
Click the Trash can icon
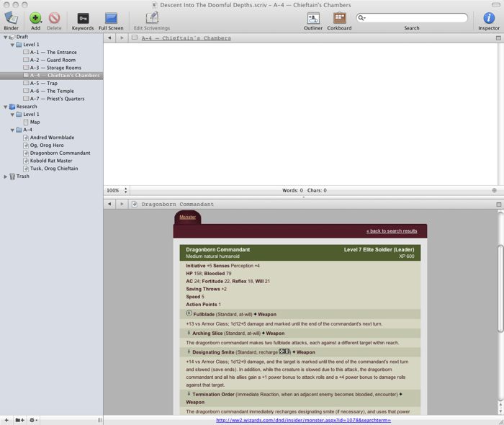coord(12,176)
